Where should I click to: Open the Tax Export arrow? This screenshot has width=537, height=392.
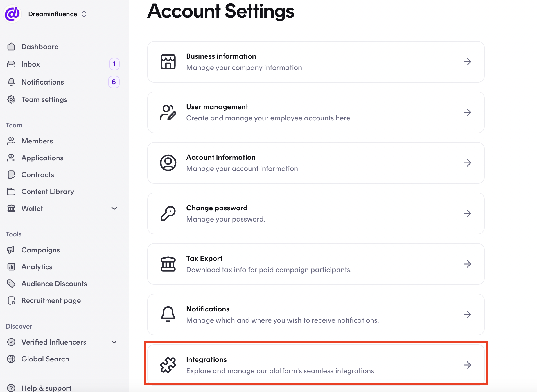(467, 264)
